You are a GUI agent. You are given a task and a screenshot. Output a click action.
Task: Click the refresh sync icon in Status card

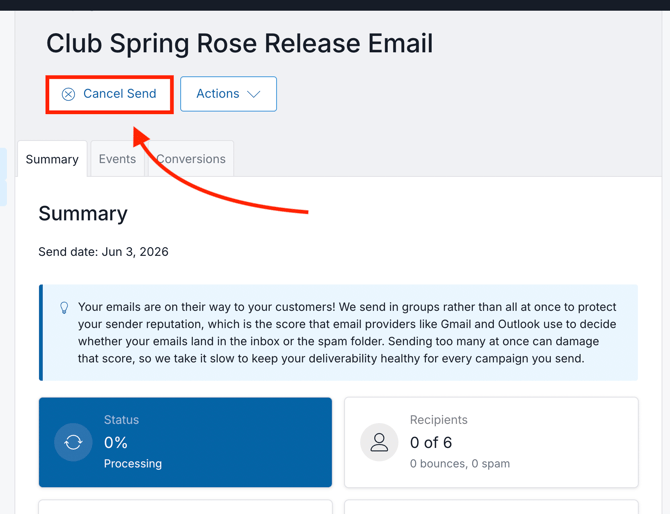coord(73,442)
